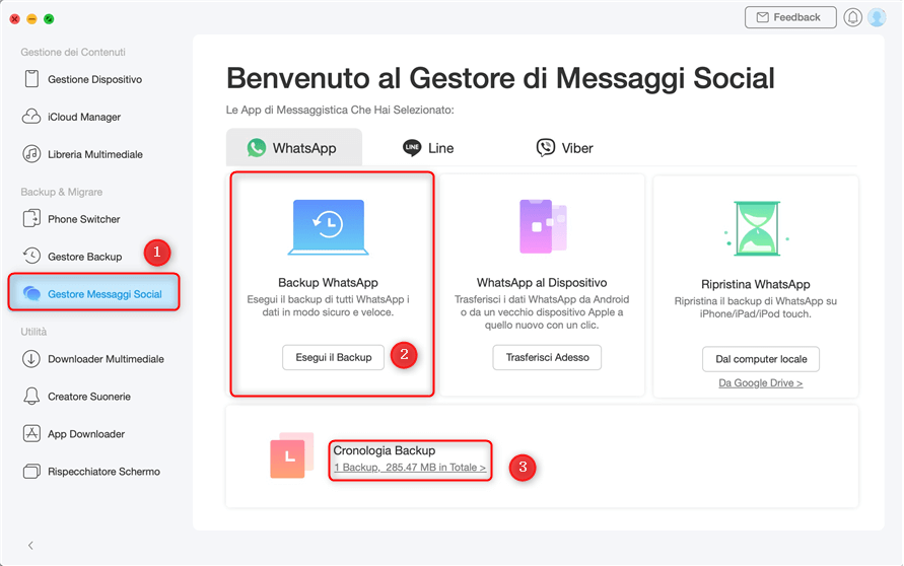Image resolution: width=904 pixels, height=566 pixels.
Task: Switch to the WhatsApp tab
Action: 292,148
